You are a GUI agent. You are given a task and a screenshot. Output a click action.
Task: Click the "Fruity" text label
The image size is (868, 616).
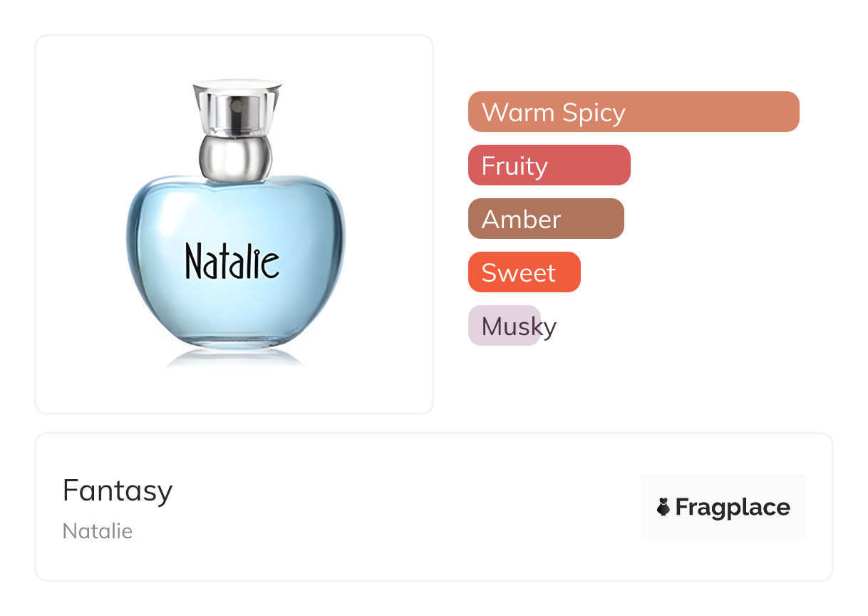point(515,166)
